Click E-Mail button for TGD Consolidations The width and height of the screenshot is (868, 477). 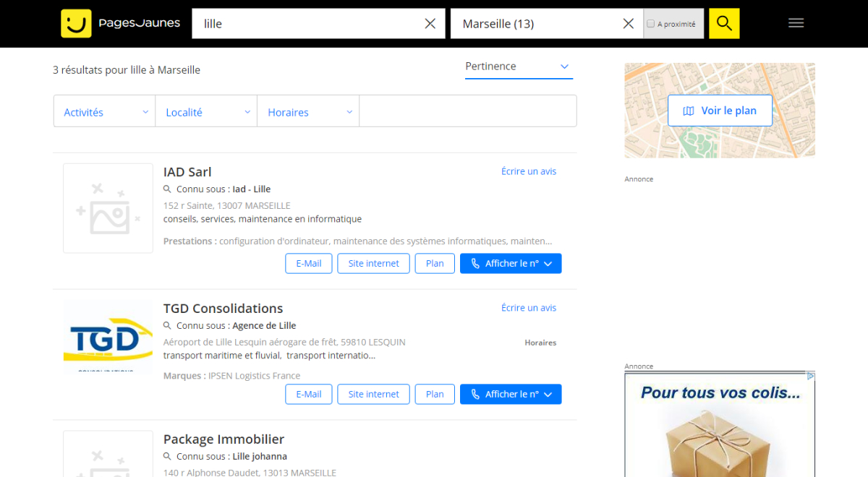click(x=309, y=394)
